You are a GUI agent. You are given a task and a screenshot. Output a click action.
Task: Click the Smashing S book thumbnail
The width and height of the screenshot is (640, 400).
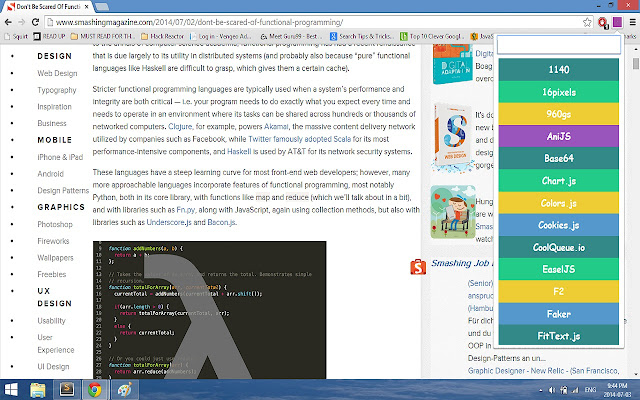pos(453,136)
